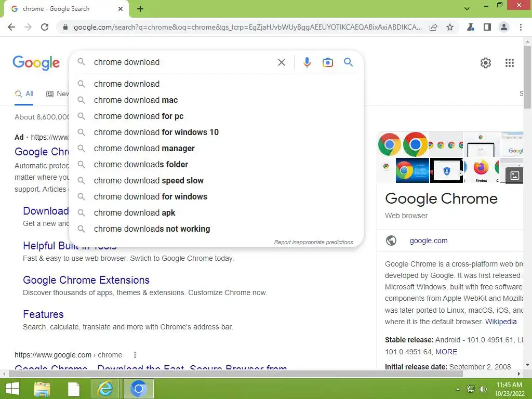Start voice search with microphone
The height and width of the screenshot is (399, 532).
pyautogui.click(x=307, y=62)
